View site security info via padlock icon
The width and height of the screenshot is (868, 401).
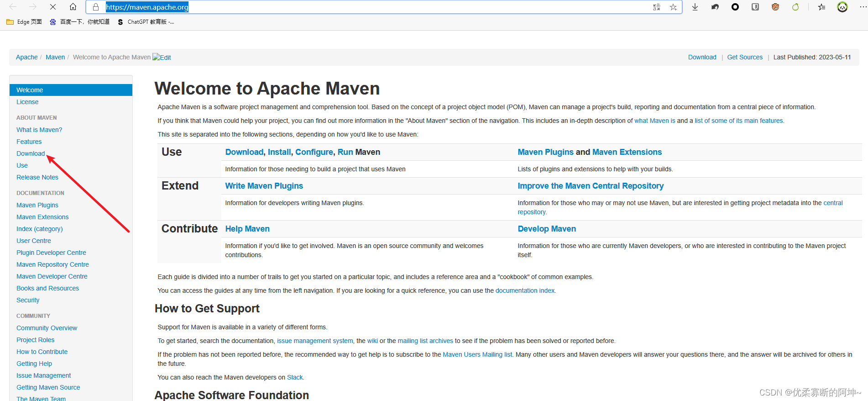(x=96, y=7)
